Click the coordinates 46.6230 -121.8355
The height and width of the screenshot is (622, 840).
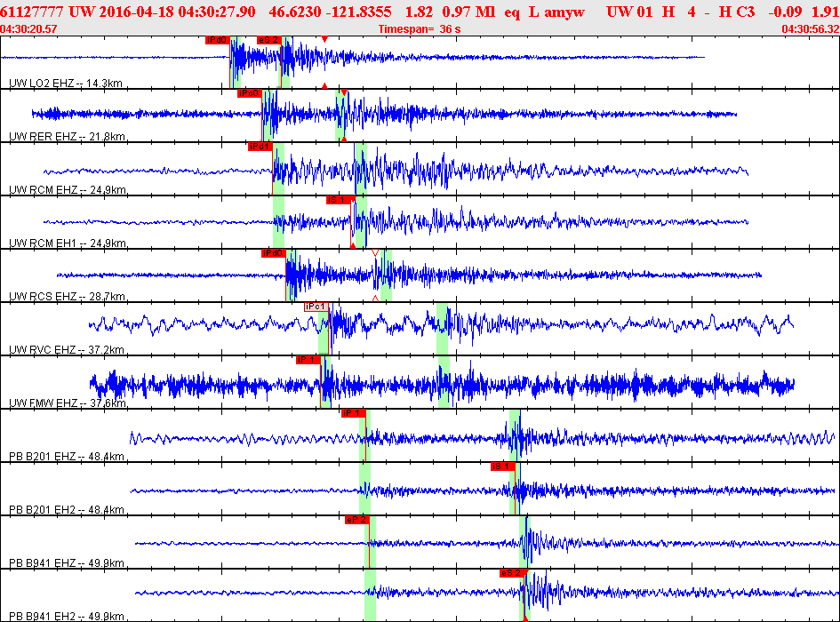tap(330, 12)
